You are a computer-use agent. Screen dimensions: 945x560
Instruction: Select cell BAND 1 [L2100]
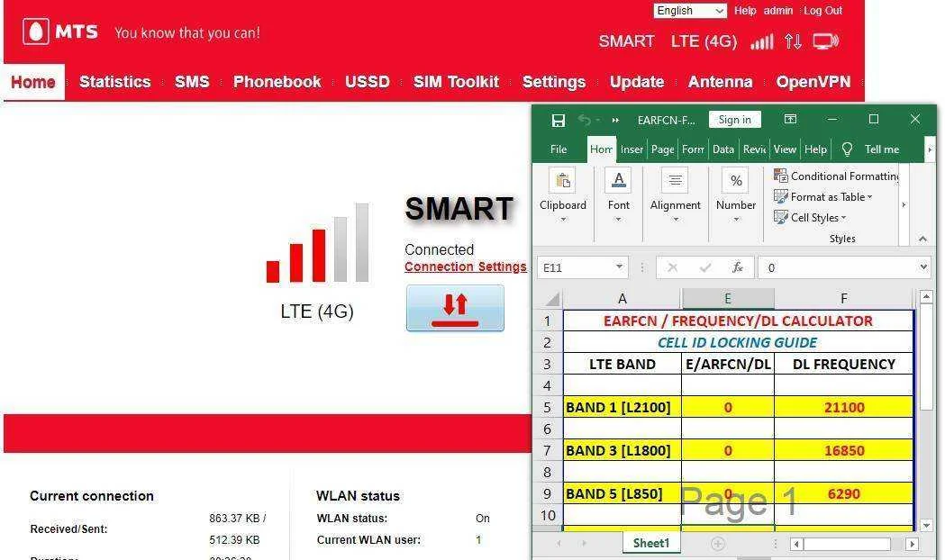point(622,408)
